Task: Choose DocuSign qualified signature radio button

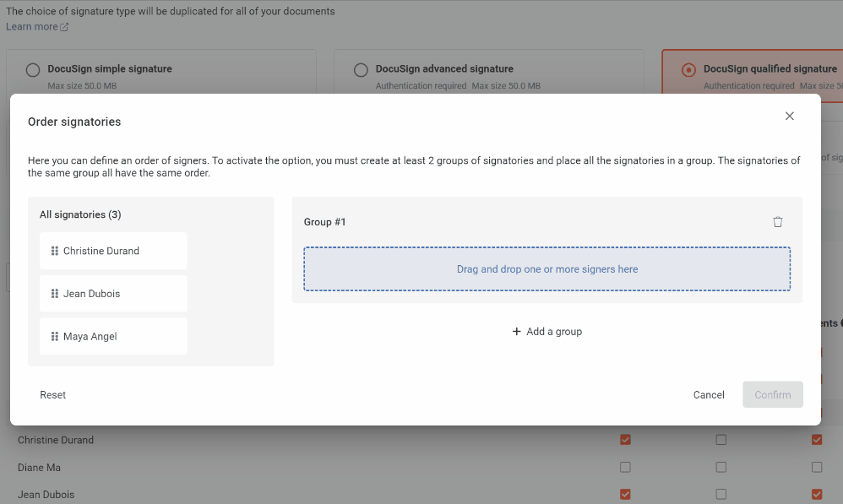Action: click(688, 70)
